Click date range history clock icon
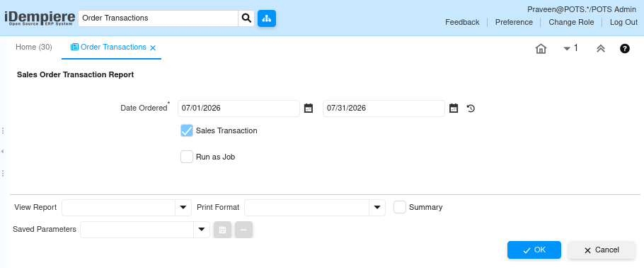 tap(471, 108)
